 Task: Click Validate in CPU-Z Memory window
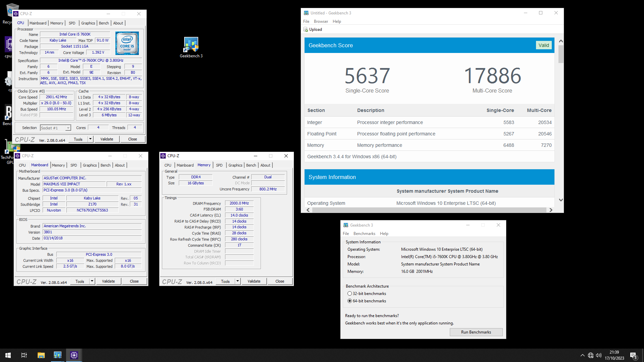(254, 281)
